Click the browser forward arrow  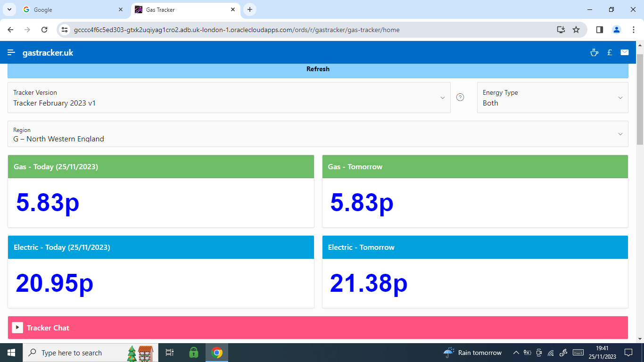27,30
